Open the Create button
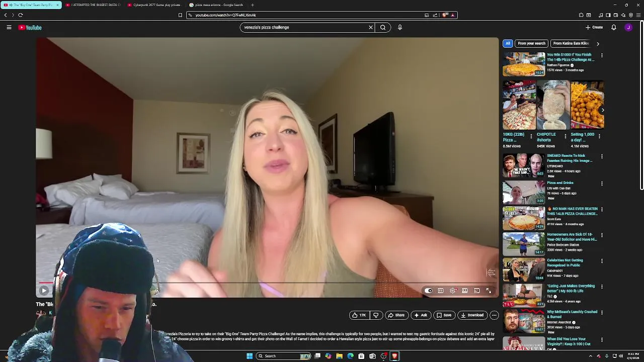Viewport: 644px width, 362px height. tap(594, 28)
